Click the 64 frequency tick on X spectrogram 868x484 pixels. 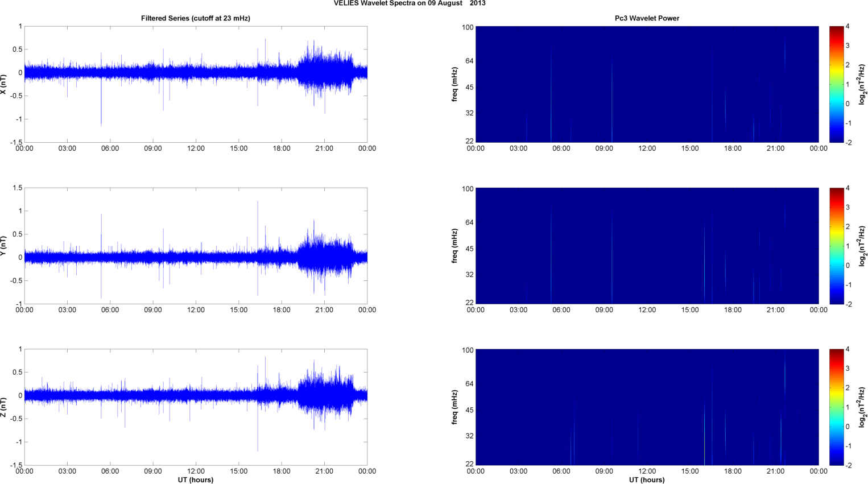(x=469, y=61)
